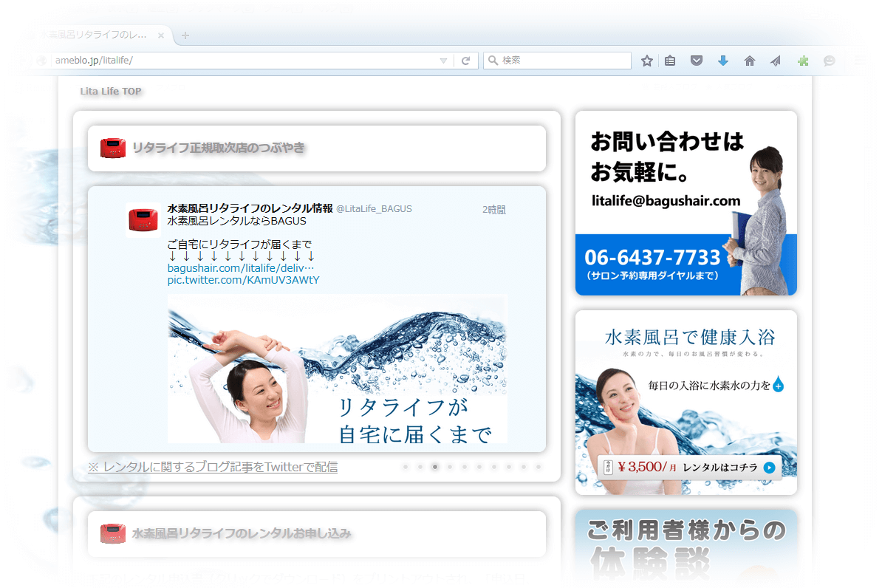Open the pic.twitter.com/KAmUV3AWtY link
The height and width of the screenshot is (588, 882).
tap(243, 280)
